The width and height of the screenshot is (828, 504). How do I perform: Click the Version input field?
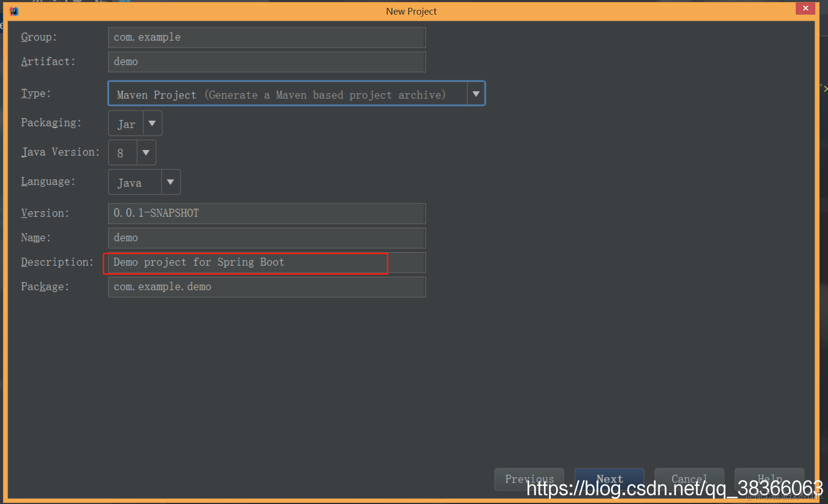point(267,214)
